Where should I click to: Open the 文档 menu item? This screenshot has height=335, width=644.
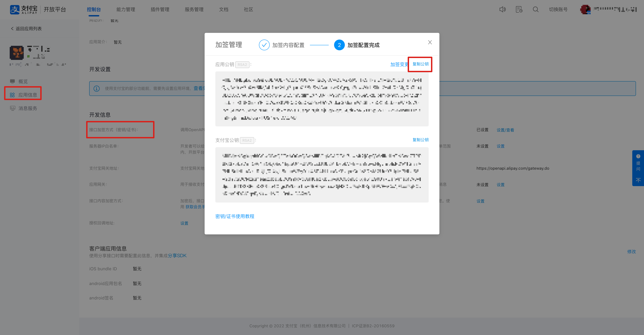[x=224, y=10]
